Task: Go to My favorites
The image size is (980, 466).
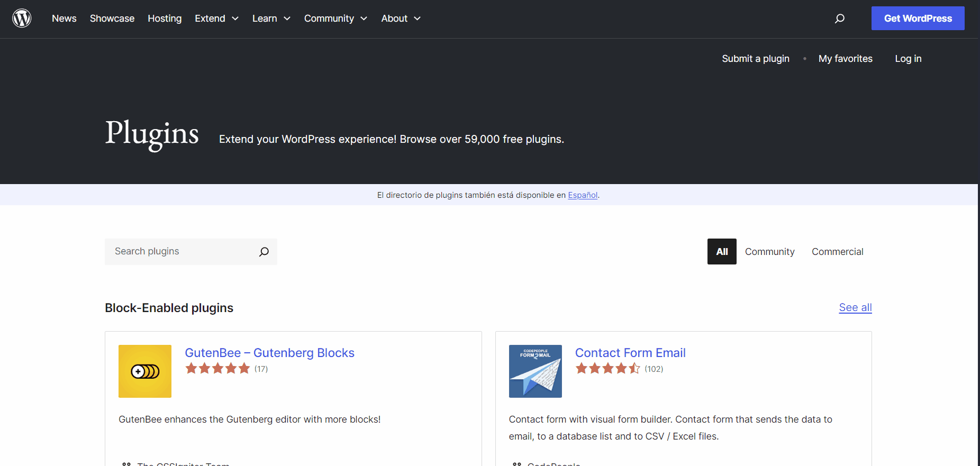Action: [x=845, y=59]
